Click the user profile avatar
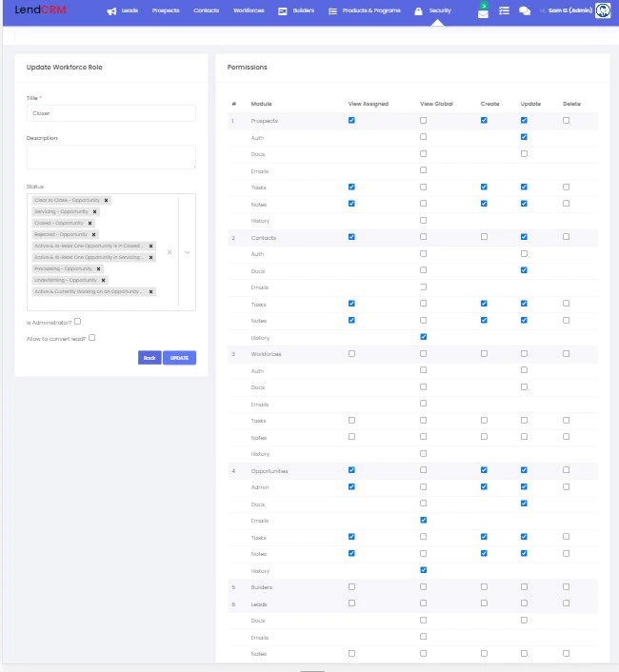 tap(603, 10)
